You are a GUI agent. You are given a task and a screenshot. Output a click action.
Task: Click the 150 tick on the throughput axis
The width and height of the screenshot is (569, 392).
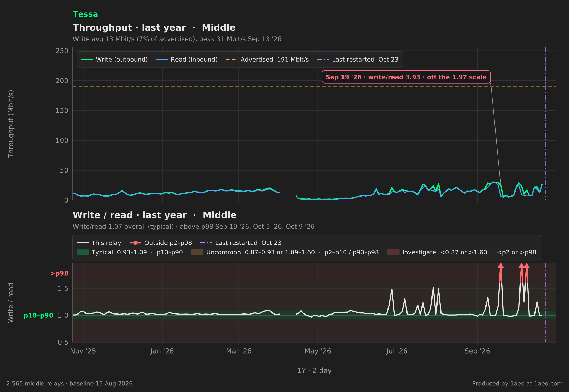pyautogui.click(x=62, y=111)
